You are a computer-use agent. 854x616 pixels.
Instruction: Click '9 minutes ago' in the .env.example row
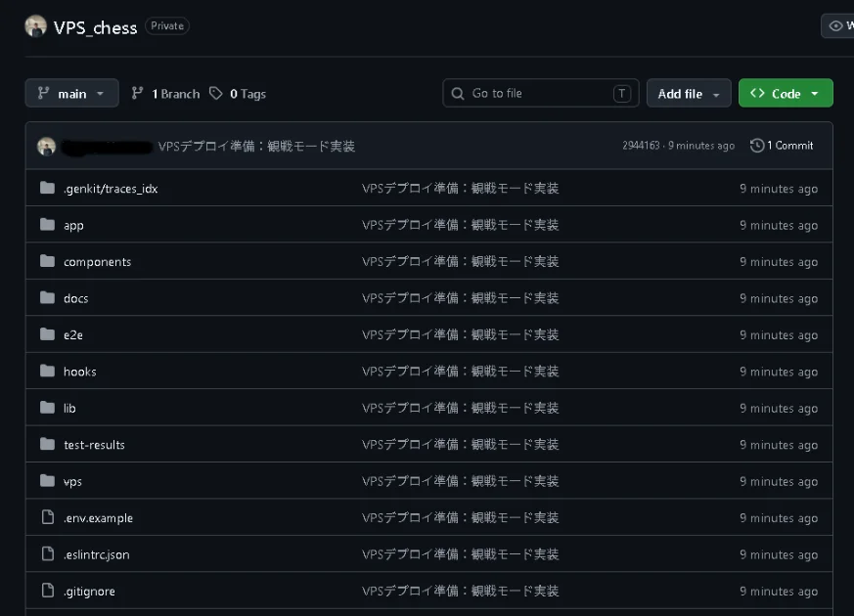tap(779, 518)
